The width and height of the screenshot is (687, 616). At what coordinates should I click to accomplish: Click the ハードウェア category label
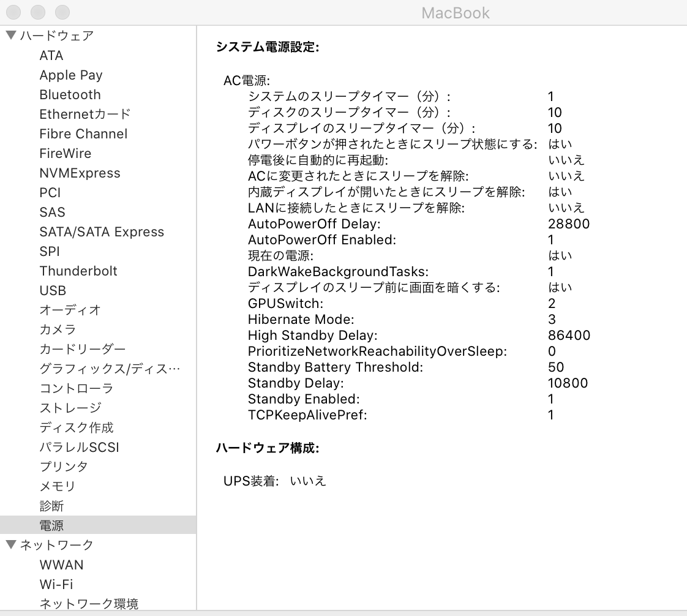point(57,36)
